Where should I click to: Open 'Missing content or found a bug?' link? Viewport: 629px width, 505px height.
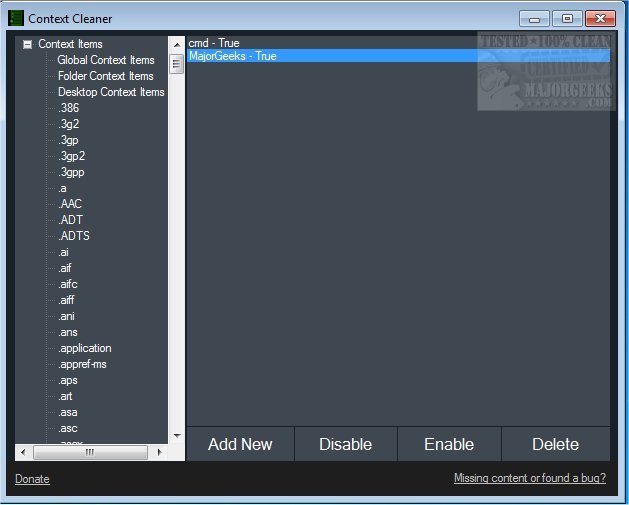pos(530,478)
